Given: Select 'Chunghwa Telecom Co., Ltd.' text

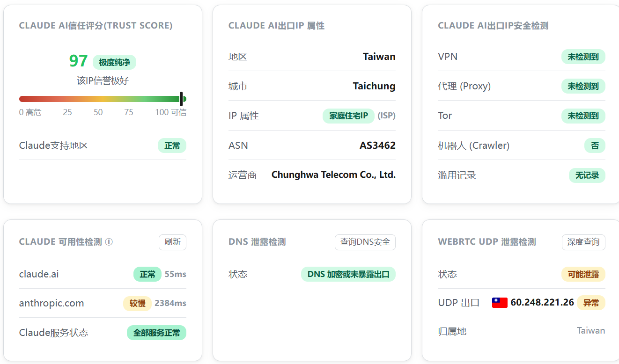Looking at the screenshot, I should click(333, 175).
